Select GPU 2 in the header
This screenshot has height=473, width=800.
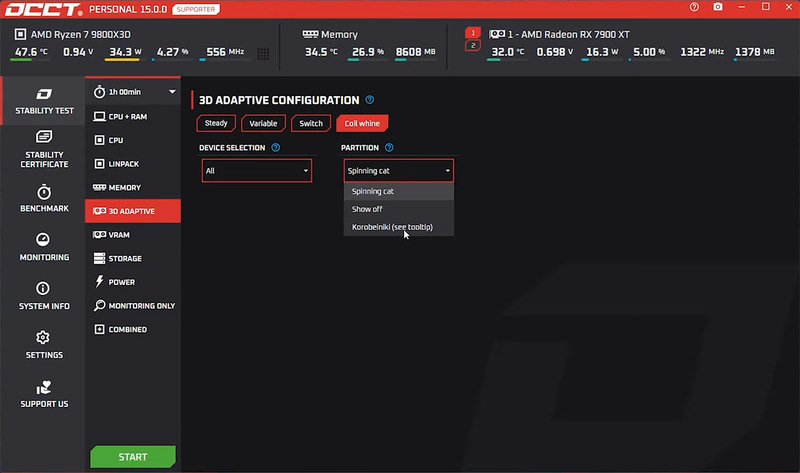click(x=473, y=45)
